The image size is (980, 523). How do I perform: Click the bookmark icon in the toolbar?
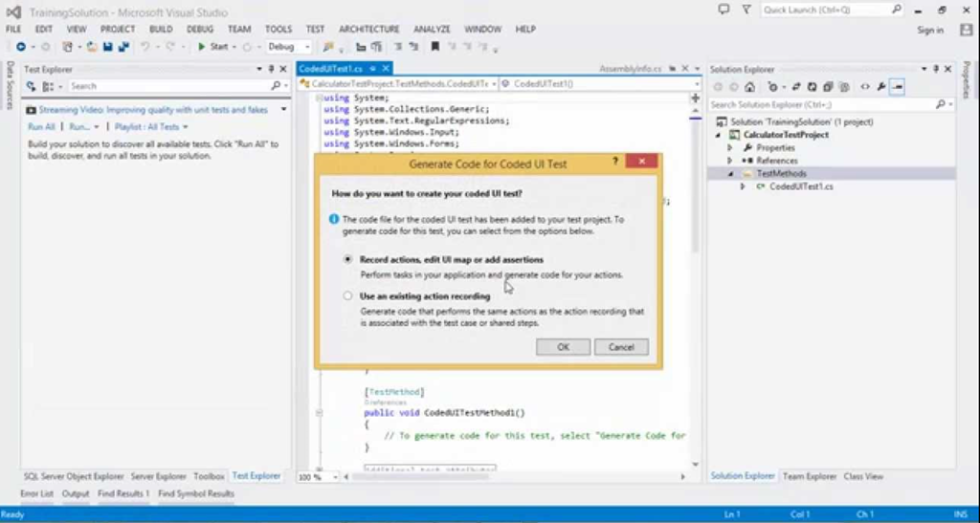pos(435,46)
